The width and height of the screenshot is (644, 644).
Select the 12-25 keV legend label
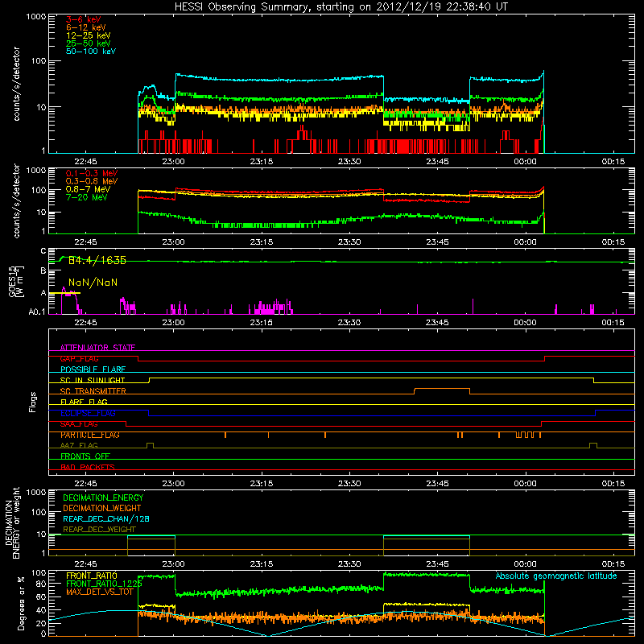coord(89,35)
